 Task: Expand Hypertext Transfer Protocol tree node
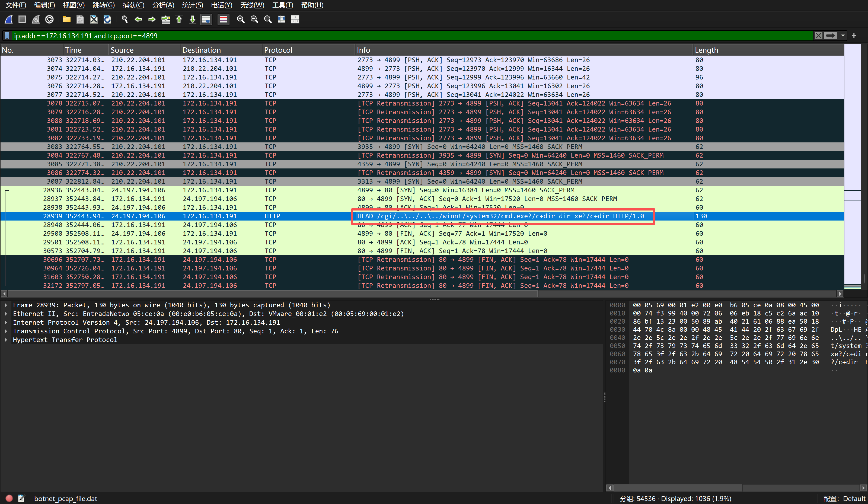coord(6,340)
